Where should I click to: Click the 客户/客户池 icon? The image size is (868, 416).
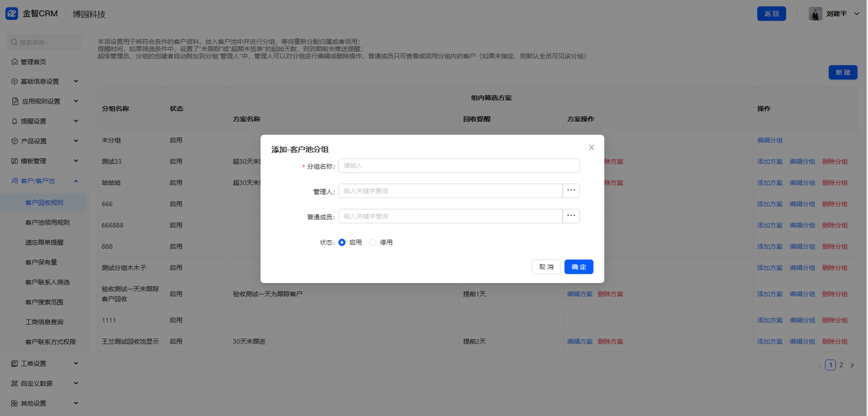14,181
